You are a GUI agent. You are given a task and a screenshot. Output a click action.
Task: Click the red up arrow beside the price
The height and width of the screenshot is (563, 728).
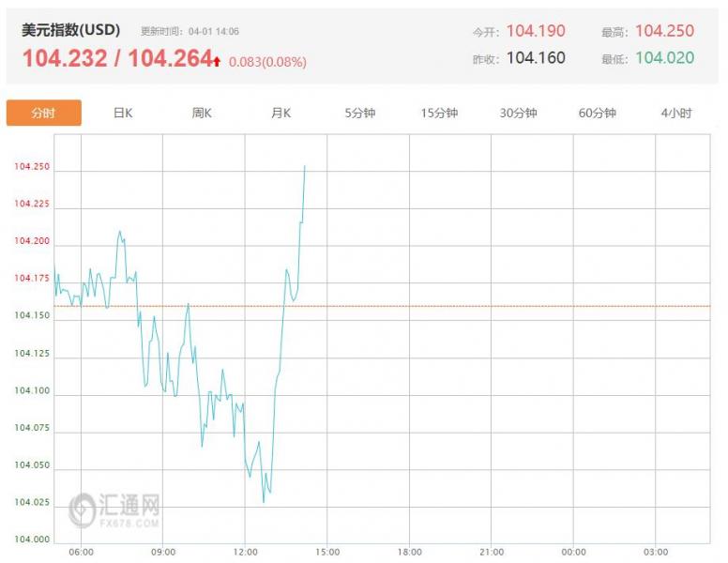[x=217, y=61]
